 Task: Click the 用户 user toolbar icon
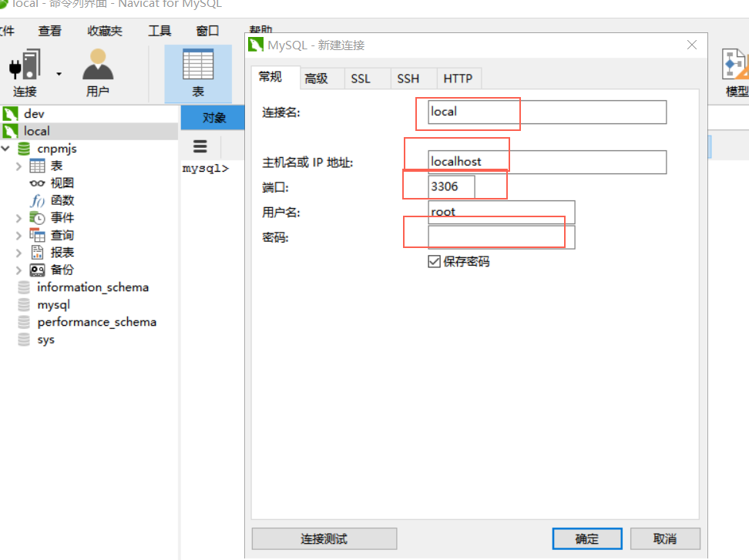(98, 72)
